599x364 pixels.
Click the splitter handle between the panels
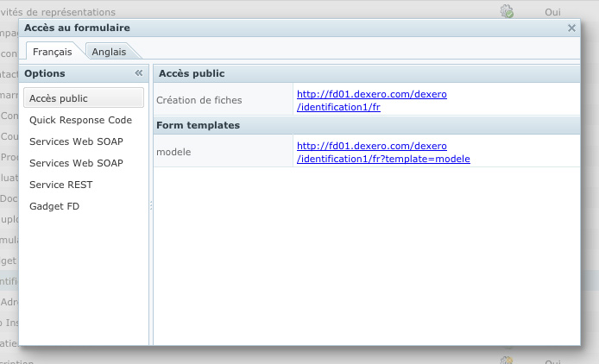pyautogui.click(x=151, y=205)
